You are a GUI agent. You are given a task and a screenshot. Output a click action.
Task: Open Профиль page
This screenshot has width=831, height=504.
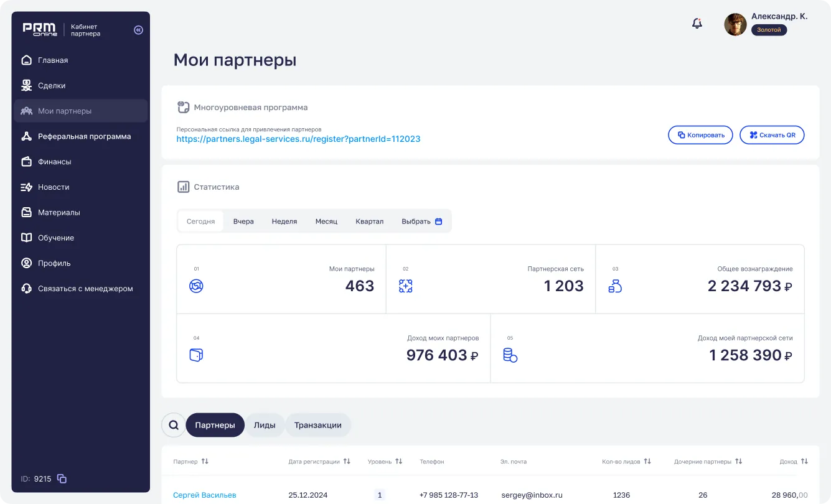81,263
